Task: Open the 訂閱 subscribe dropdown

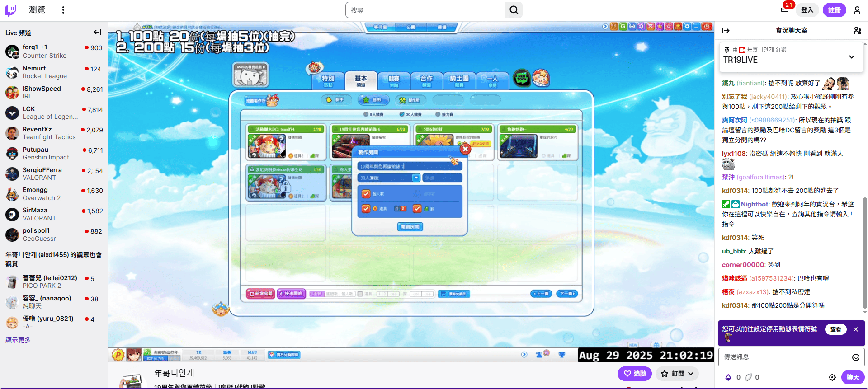Action: (x=677, y=374)
